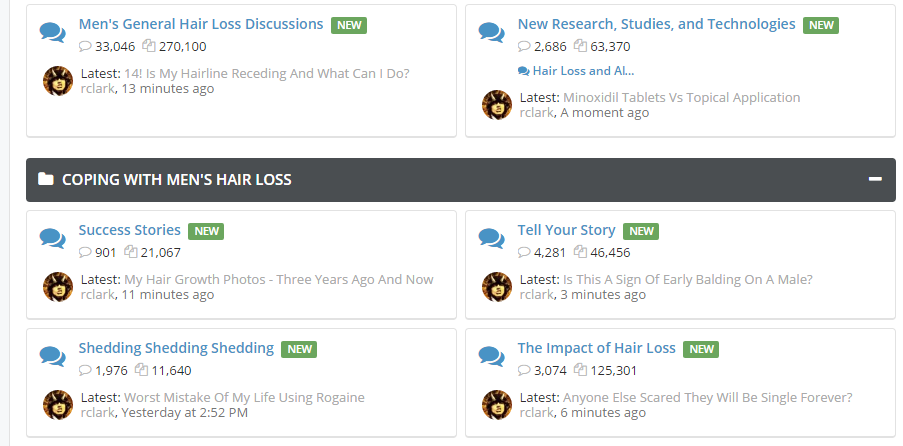Click rclark avatar in Success Stories card

pos(58,287)
